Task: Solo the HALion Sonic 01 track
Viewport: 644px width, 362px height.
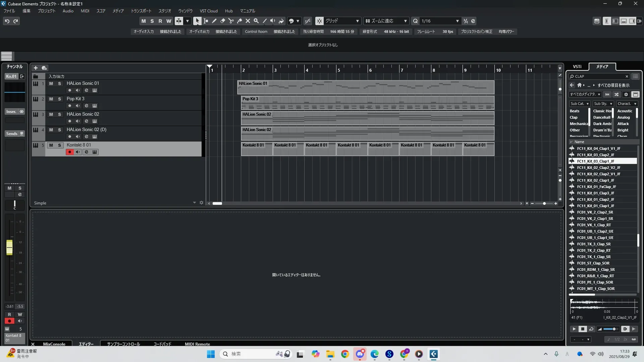Action: pyautogui.click(x=59, y=83)
